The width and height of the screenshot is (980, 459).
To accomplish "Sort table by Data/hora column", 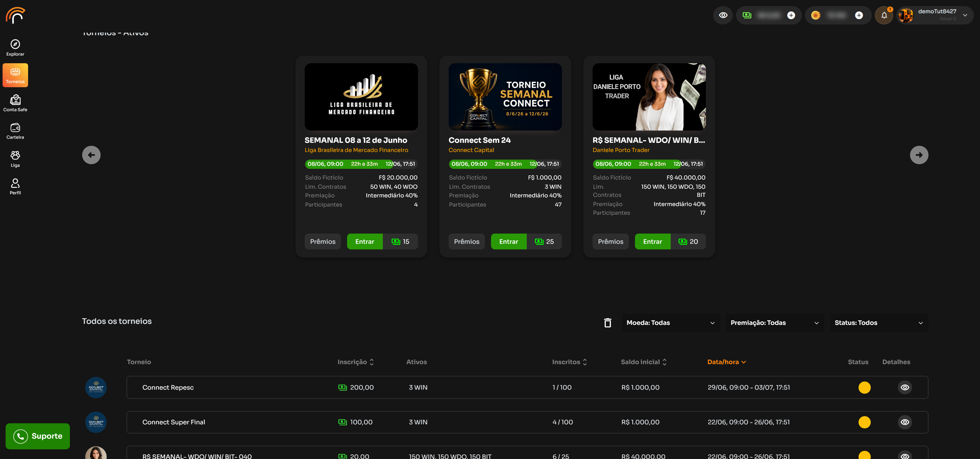I will 727,362.
